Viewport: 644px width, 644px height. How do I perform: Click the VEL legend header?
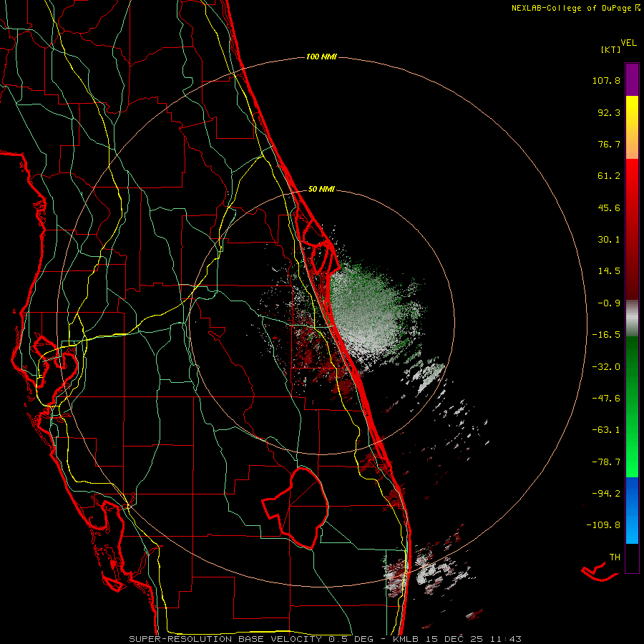[x=628, y=43]
